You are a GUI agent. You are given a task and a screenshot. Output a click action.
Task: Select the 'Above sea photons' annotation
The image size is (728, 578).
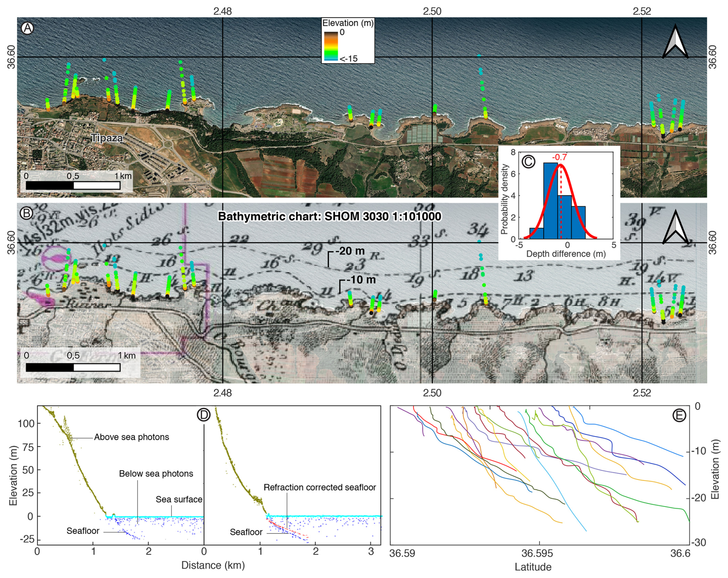pyautogui.click(x=132, y=437)
